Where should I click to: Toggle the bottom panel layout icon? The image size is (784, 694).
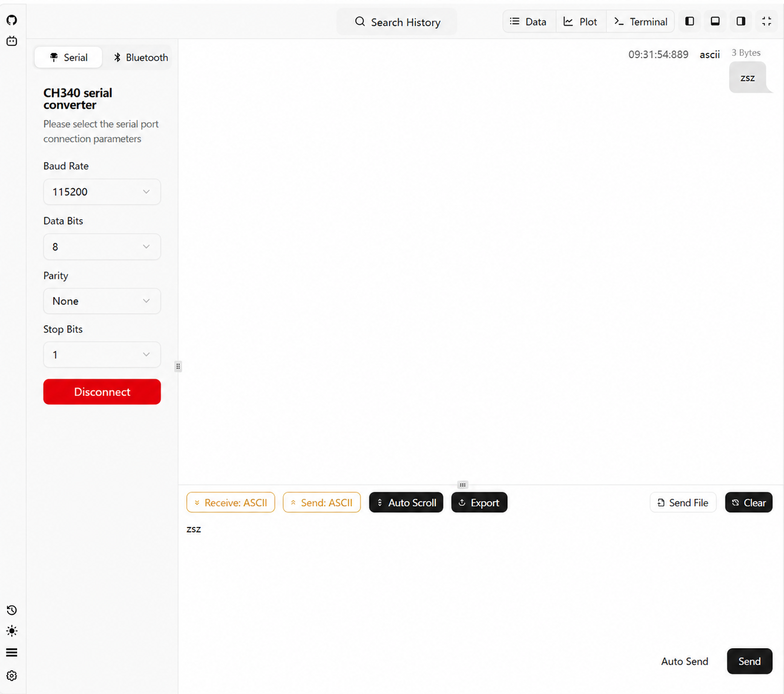point(715,21)
